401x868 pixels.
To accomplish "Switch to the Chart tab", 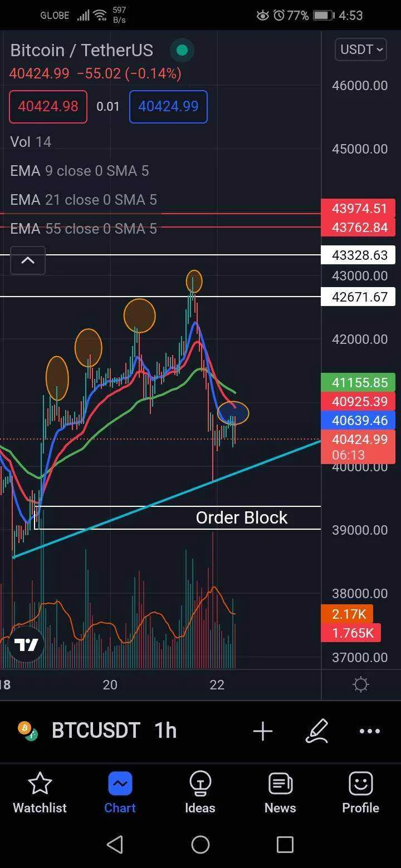I will [120, 793].
